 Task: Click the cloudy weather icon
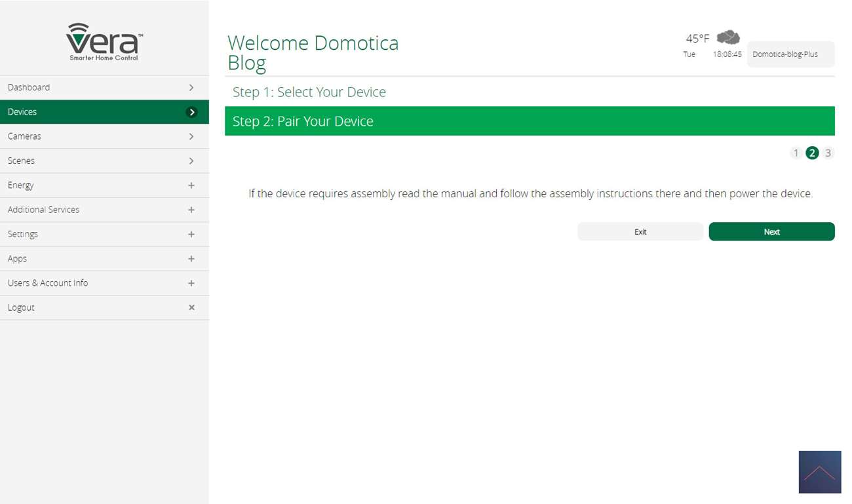(x=728, y=37)
